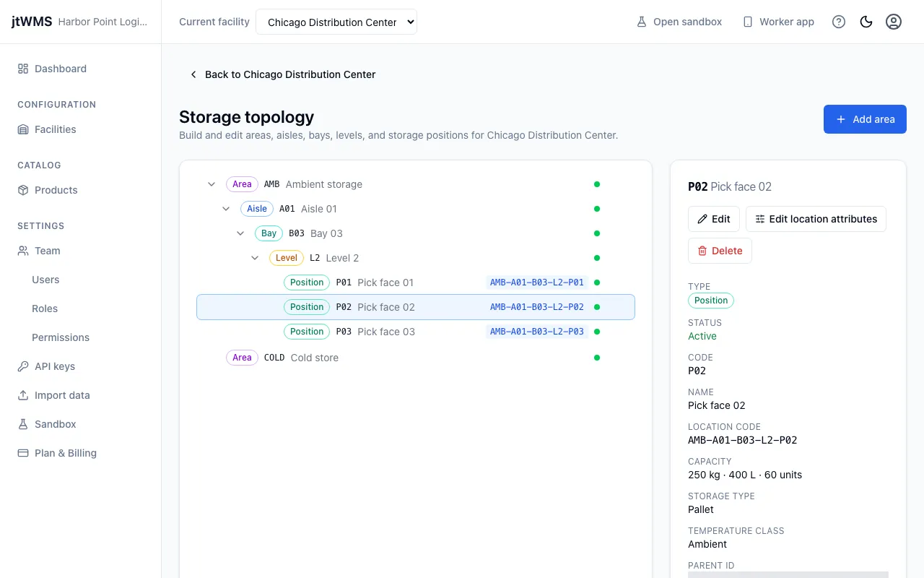
Task: Click the sliders icon on Edit location attributes
Action: coord(760,219)
